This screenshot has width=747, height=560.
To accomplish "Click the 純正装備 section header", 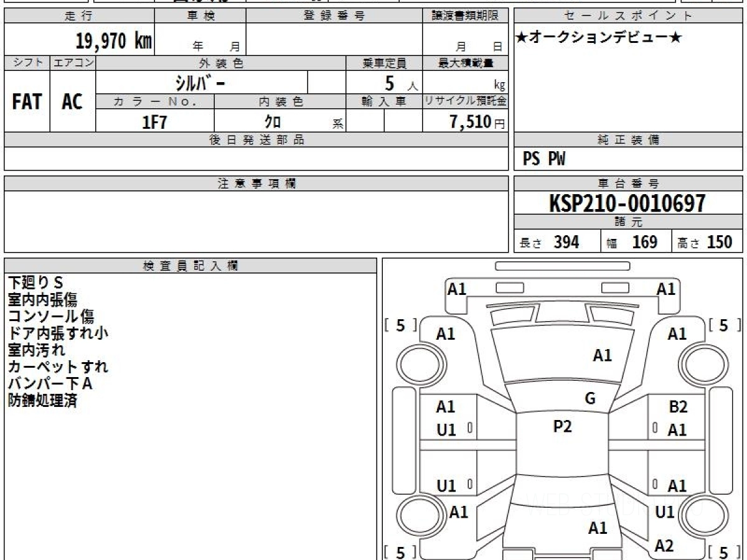I will tap(629, 140).
